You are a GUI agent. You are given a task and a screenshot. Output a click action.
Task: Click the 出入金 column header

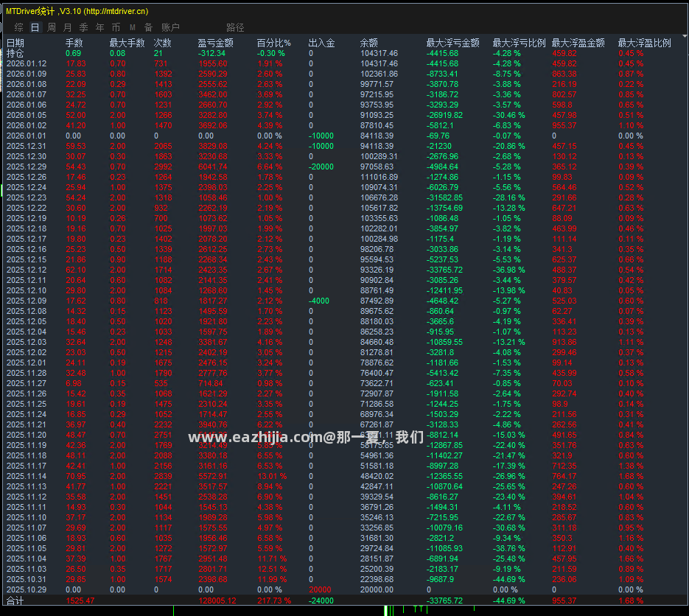pyautogui.click(x=321, y=43)
